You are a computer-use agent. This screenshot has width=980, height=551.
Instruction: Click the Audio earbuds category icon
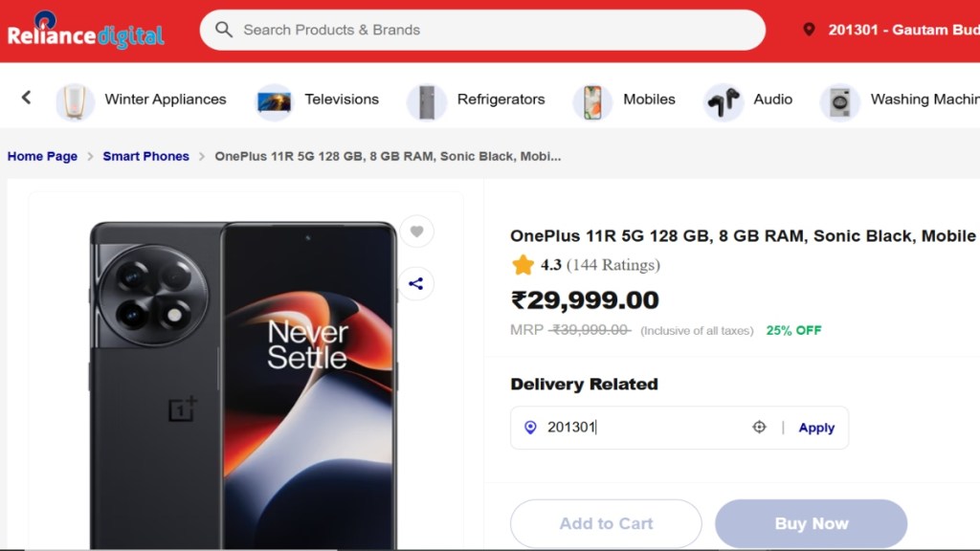coord(723,100)
